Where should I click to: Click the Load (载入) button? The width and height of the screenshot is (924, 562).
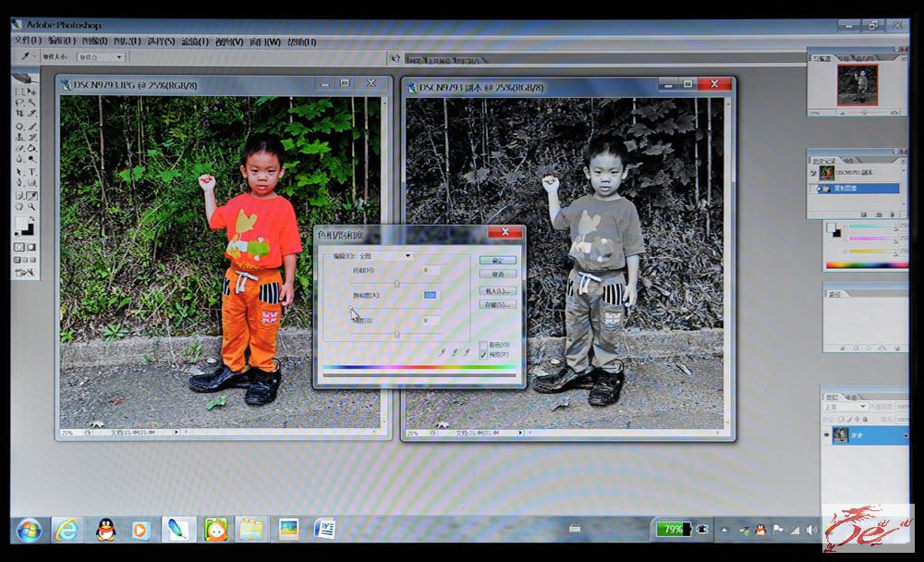click(x=498, y=291)
